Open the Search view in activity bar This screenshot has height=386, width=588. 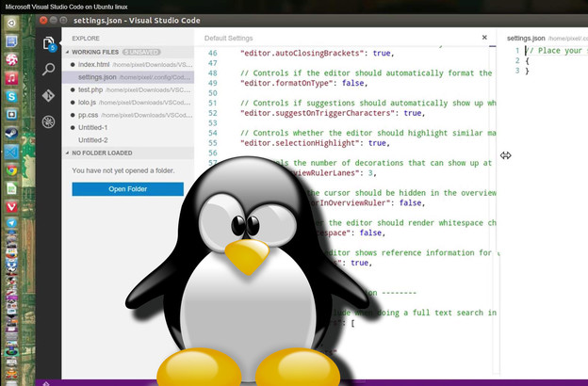(x=48, y=70)
